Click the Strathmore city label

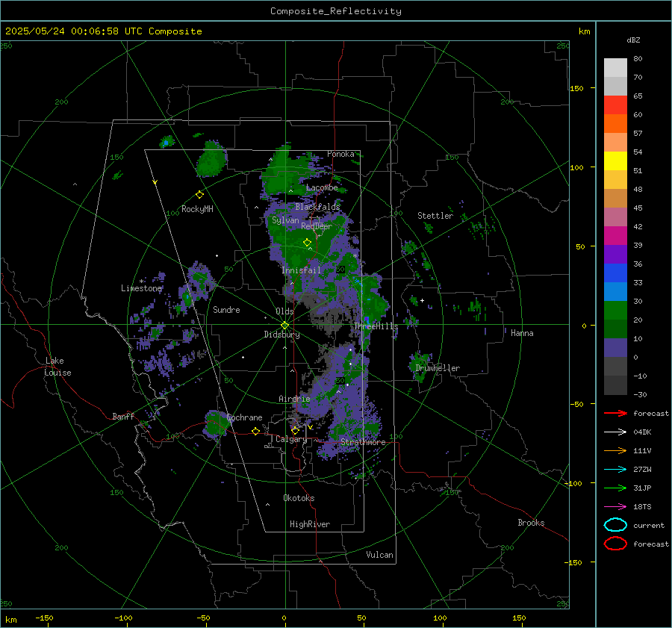point(363,442)
